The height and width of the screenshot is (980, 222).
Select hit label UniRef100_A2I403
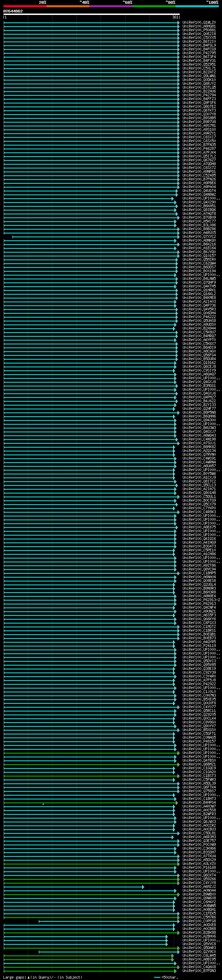click(199, 301)
